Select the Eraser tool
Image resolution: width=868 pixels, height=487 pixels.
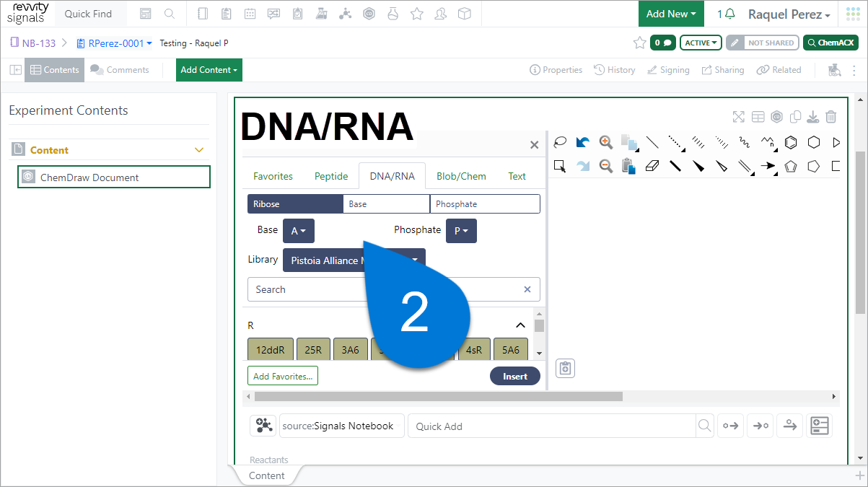(652, 166)
